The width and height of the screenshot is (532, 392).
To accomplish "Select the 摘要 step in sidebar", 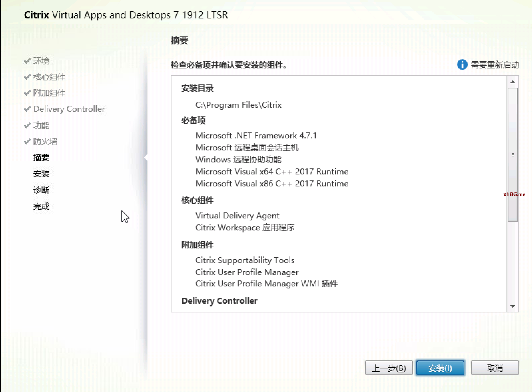I will 41,158.
